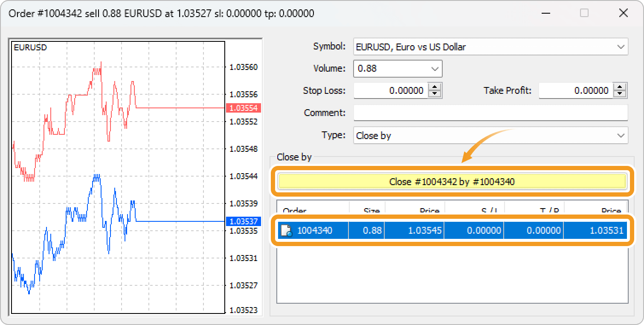Raise Take Profit using the up arrow
This screenshot has height=325, width=644.
click(620, 87)
